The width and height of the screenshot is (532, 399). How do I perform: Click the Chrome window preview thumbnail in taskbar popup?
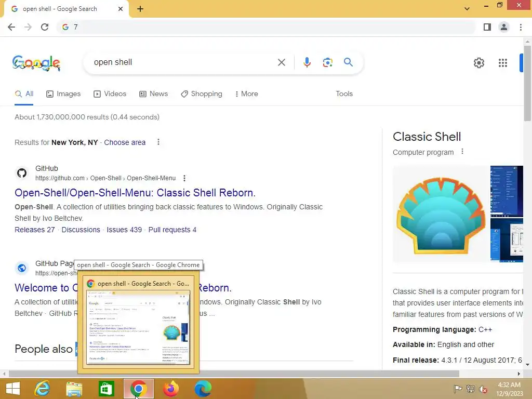coord(138,327)
